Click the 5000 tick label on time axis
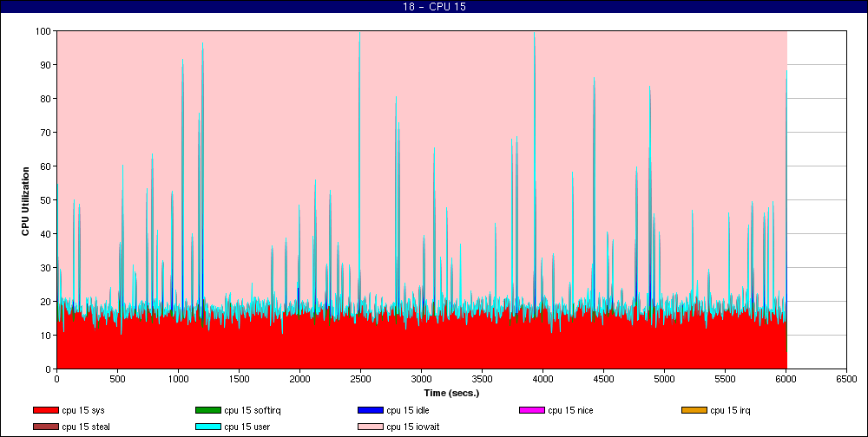The height and width of the screenshot is (437, 868). pos(664,380)
